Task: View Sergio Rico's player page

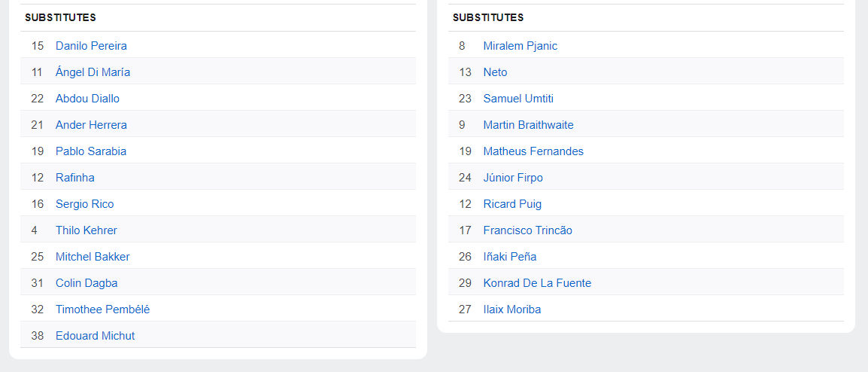Action: pos(85,204)
